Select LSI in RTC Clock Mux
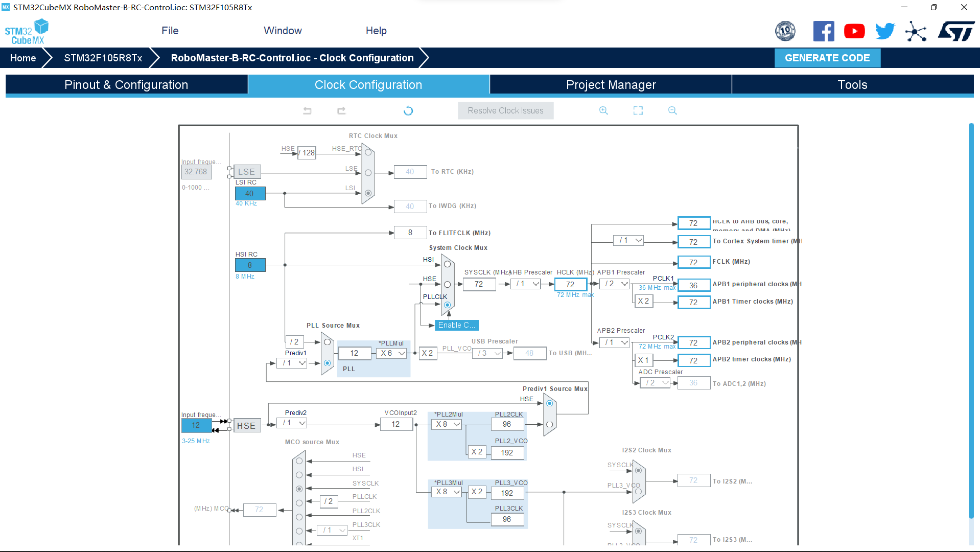Screen dimensions: 980x552 pyautogui.click(x=368, y=193)
